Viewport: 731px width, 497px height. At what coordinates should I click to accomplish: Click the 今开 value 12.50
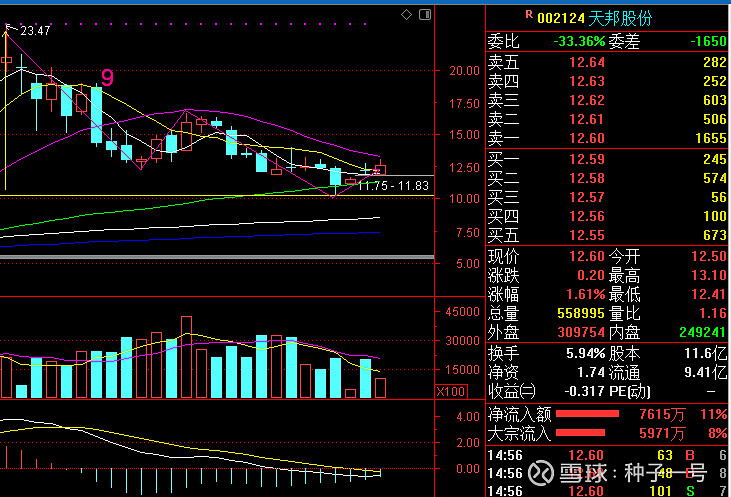tap(709, 256)
